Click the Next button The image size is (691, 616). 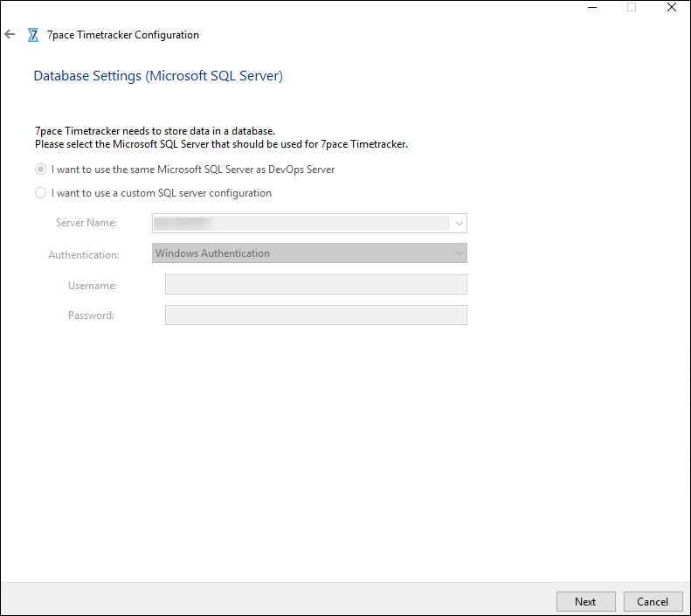(x=585, y=601)
